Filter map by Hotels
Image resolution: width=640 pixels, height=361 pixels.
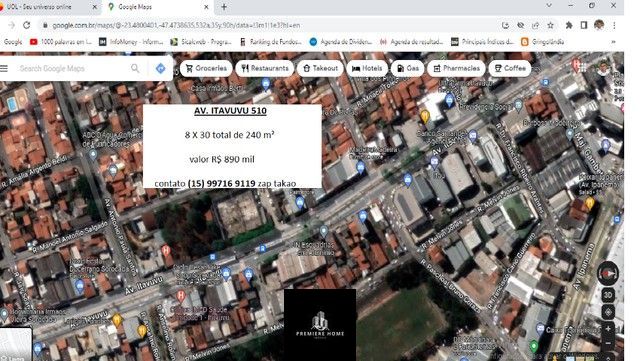(367, 68)
